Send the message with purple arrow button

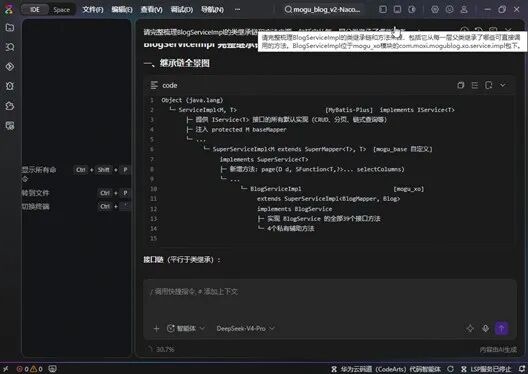(501, 328)
